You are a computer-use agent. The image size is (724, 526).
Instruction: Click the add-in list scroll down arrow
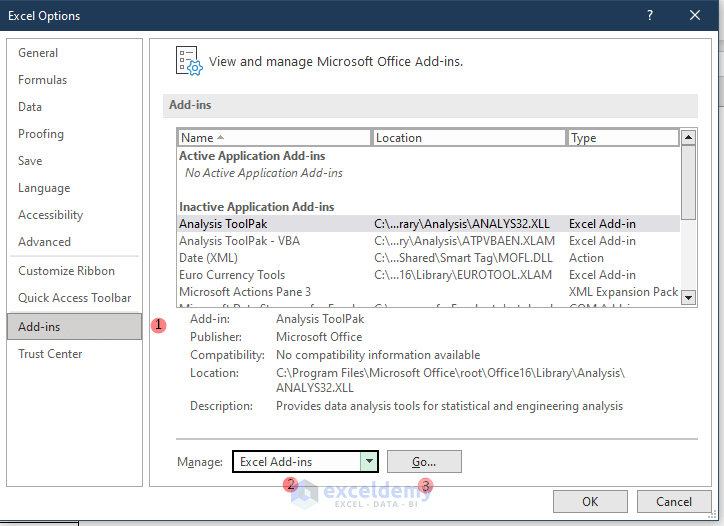[688, 297]
